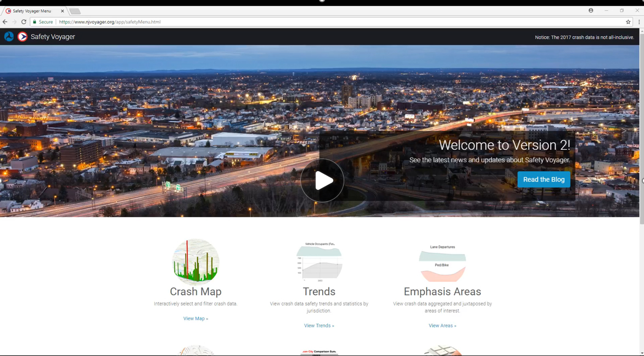Select the Trends heading
The width and height of the screenshot is (644, 356).
(x=319, y=291)
